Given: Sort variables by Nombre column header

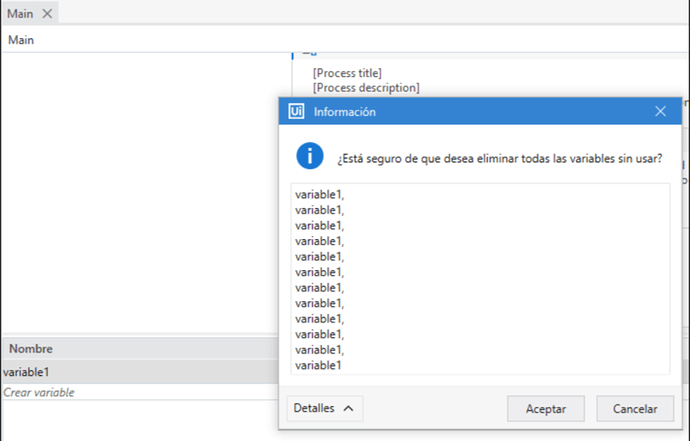Looking at the screenshot, I should tap(31, 349).
